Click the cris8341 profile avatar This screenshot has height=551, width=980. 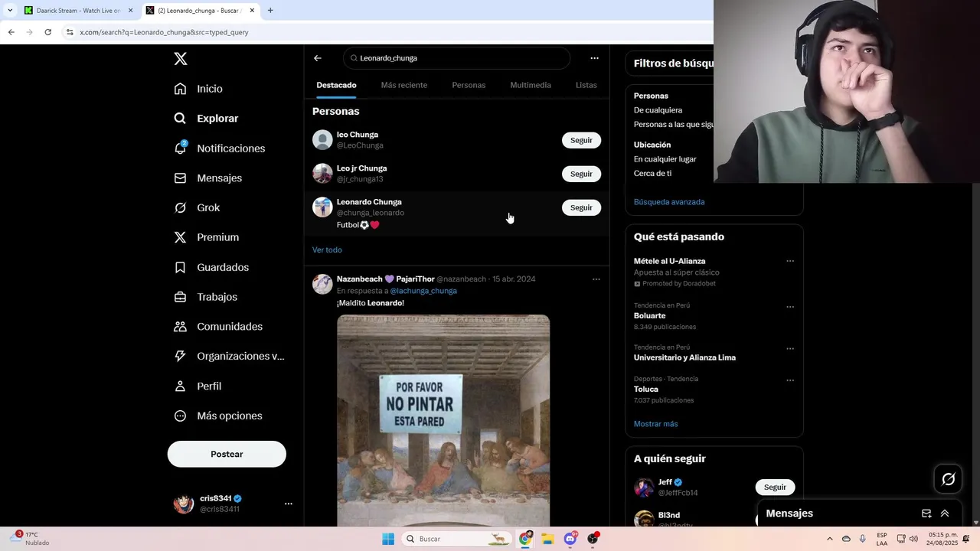click(x=184, y=504)
